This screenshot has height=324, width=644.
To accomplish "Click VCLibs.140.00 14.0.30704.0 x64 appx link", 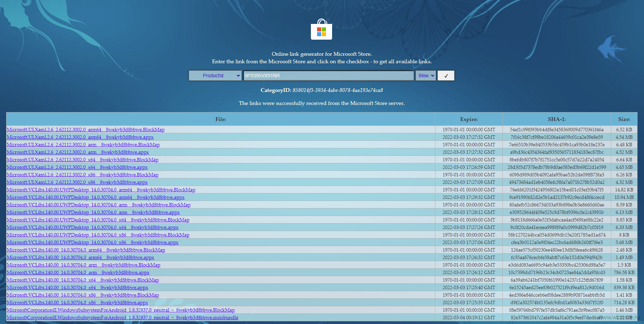I will coord(77,287).
